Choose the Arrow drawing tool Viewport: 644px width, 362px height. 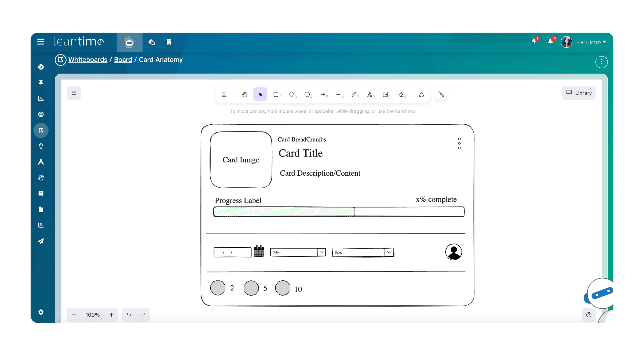323,94
